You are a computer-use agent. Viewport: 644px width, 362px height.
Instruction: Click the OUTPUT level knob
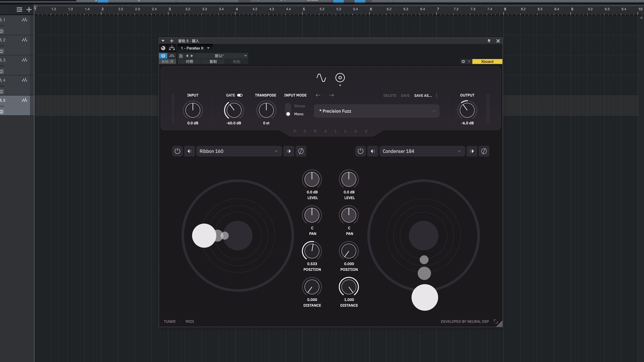pos(467,110)
